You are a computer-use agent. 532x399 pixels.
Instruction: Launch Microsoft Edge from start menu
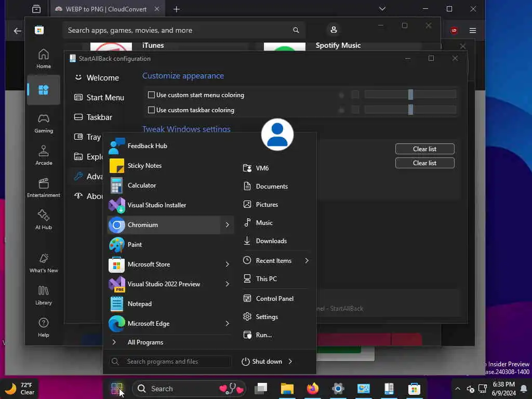[x=165, y=323]
